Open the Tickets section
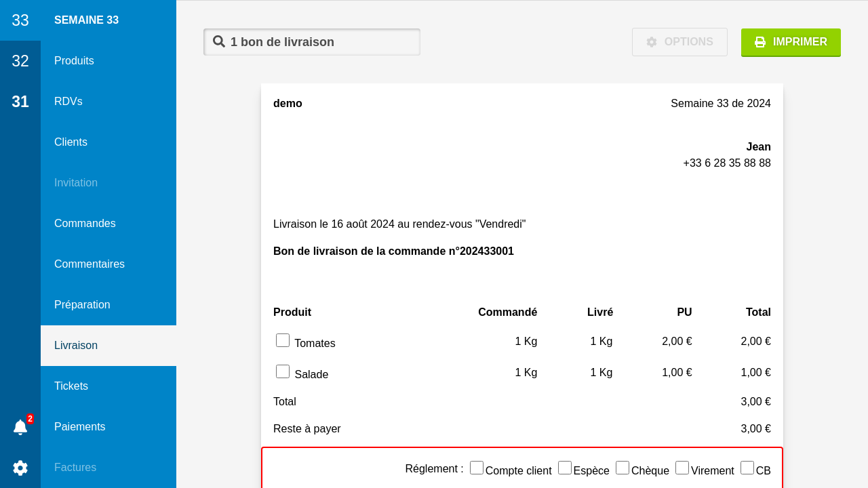 pyautogui.click(x=71, y=386)
